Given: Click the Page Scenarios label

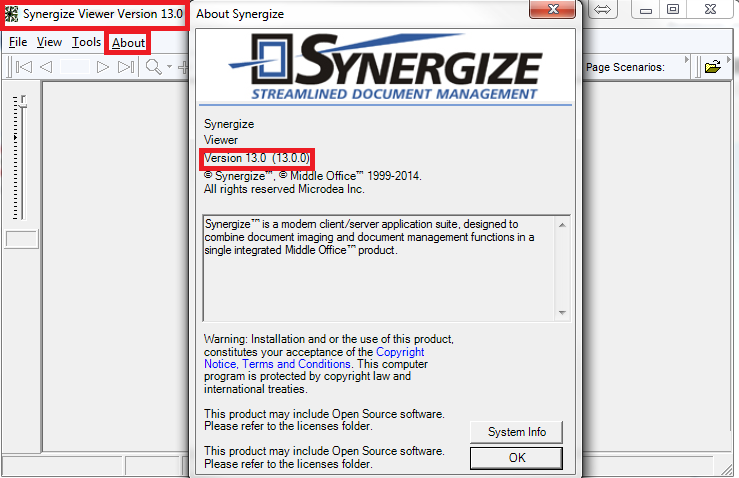Looking at the screenshot, I should (x=625, y=67).
